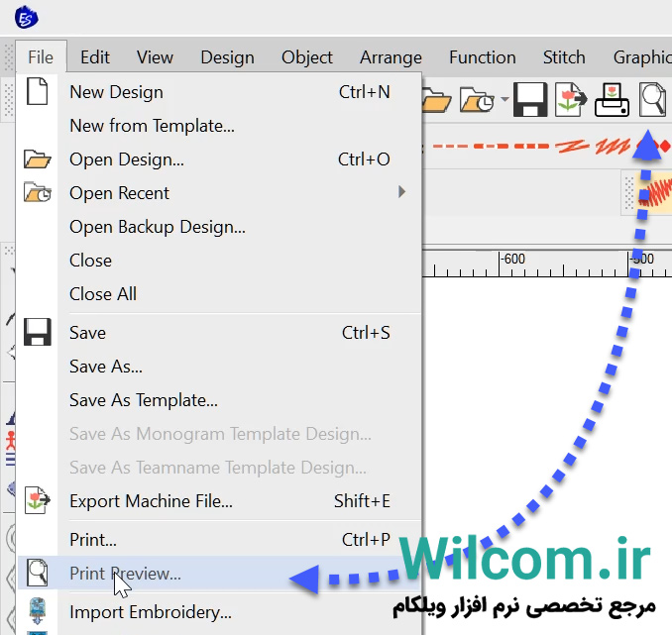The height and width of the screenshot is (635, 672).
Task: Select New from Template... entry
Action: pos(219,126)
